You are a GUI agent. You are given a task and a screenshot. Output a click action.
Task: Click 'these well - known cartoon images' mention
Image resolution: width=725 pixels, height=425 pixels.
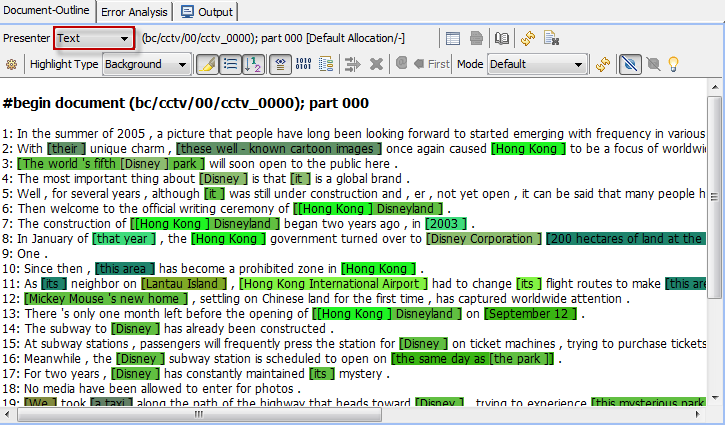(279, 149)
